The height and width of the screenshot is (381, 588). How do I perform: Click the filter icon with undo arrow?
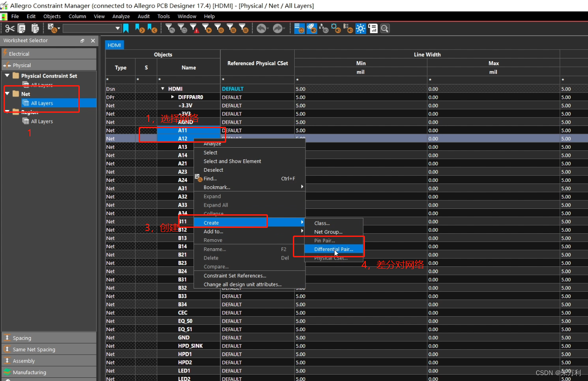coord(170,29)
